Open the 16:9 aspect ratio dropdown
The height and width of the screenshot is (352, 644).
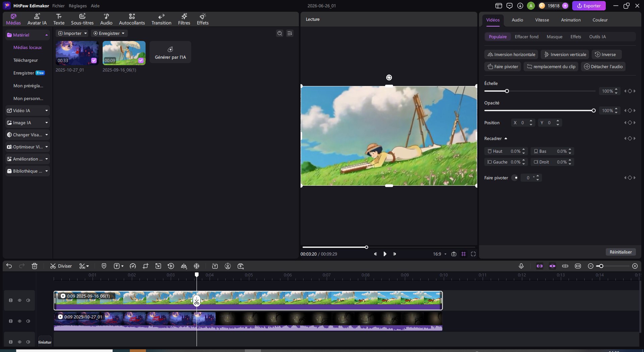point(439,254)
